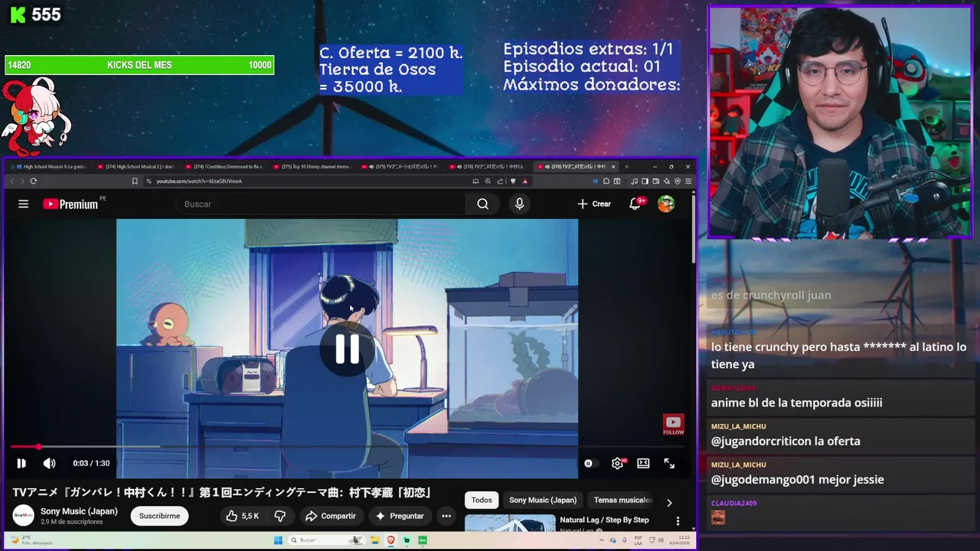Open the three-dot more actions menu
Screen dimensions: 980x551
click(x=446, y=517)
